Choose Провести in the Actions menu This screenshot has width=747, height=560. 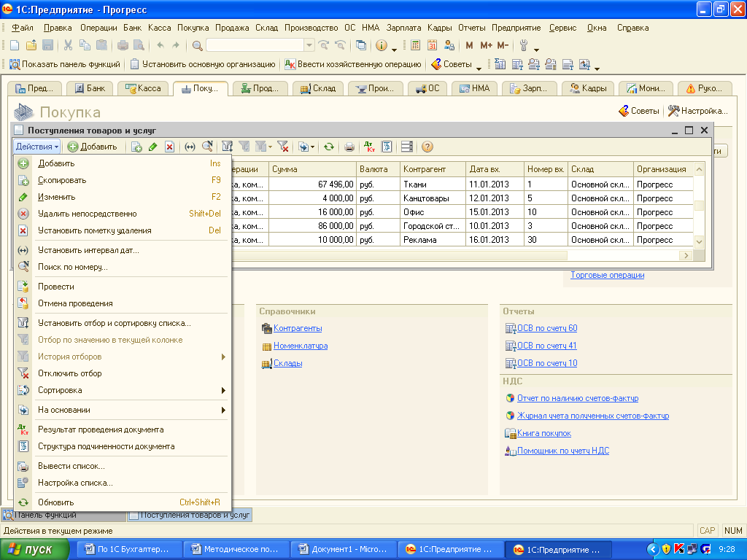point(123,287)
